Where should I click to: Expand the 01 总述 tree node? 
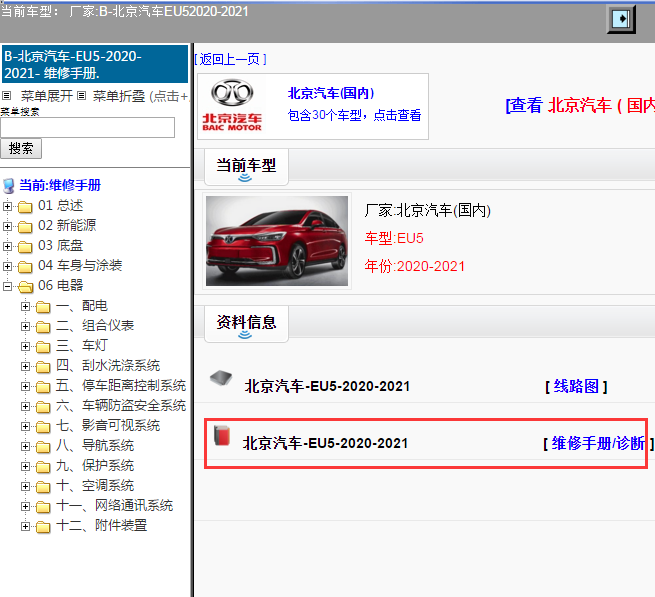tap(7, 206)
